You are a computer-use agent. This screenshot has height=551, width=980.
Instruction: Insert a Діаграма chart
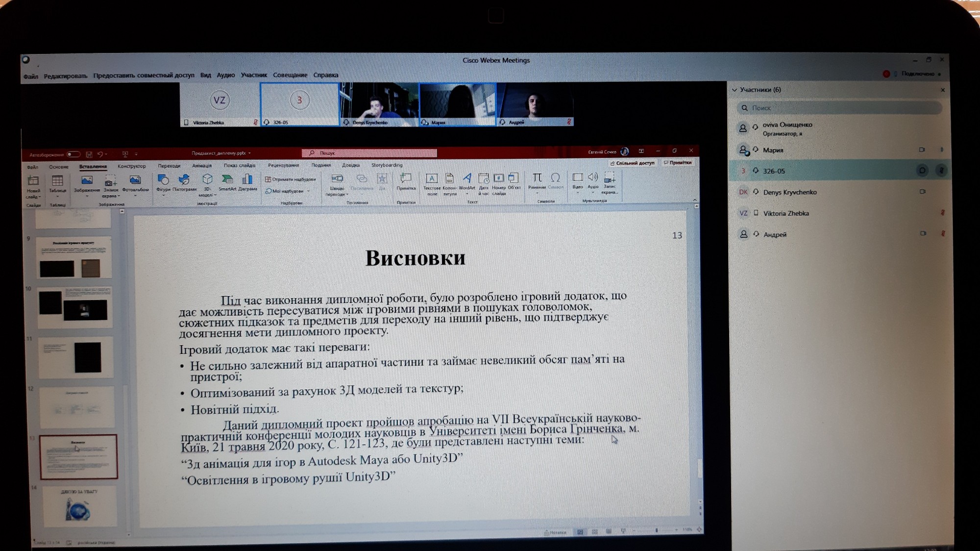247,182
